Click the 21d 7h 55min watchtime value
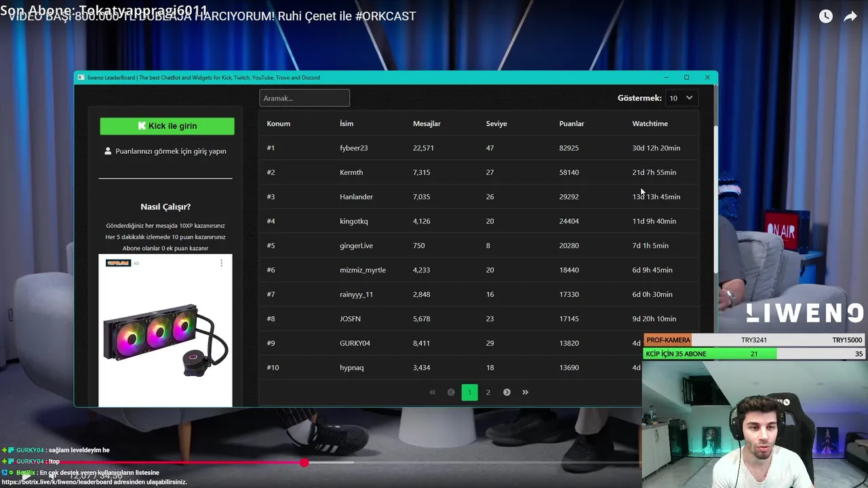The height and width of the screenshot is (488, 868). pyautogui.click(x=654, y=172)
